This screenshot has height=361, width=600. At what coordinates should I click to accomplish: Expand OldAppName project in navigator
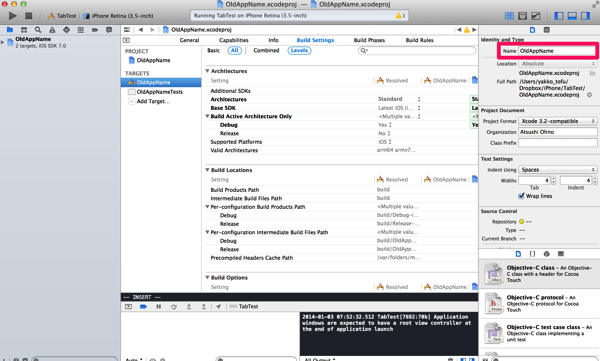(3, 42)
